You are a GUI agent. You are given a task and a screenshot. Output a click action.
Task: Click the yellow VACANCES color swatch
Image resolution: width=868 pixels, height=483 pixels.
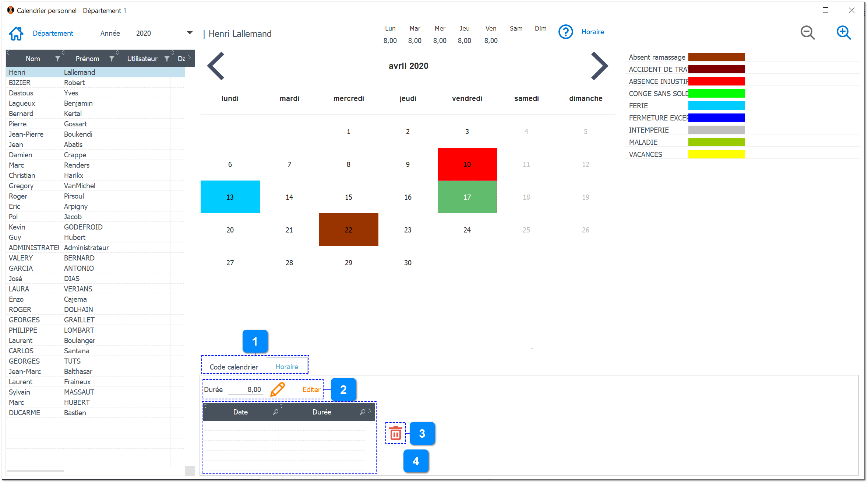716,154
